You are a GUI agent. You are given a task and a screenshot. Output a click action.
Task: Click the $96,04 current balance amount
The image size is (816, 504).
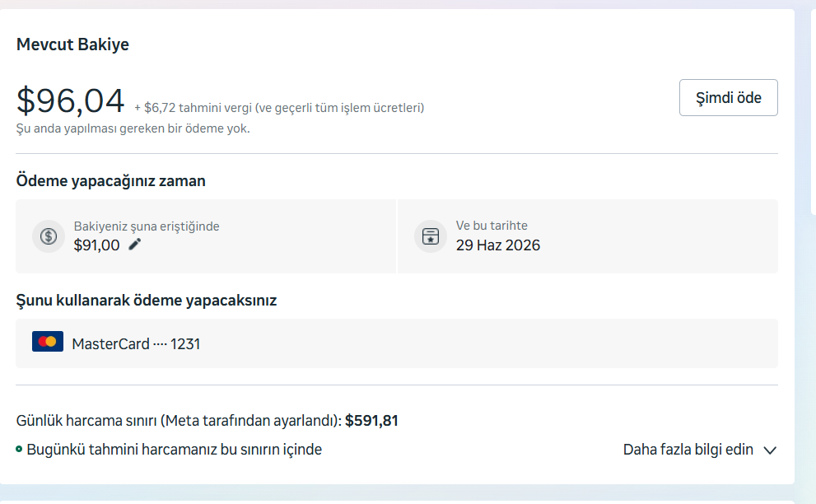coord(71,100)
